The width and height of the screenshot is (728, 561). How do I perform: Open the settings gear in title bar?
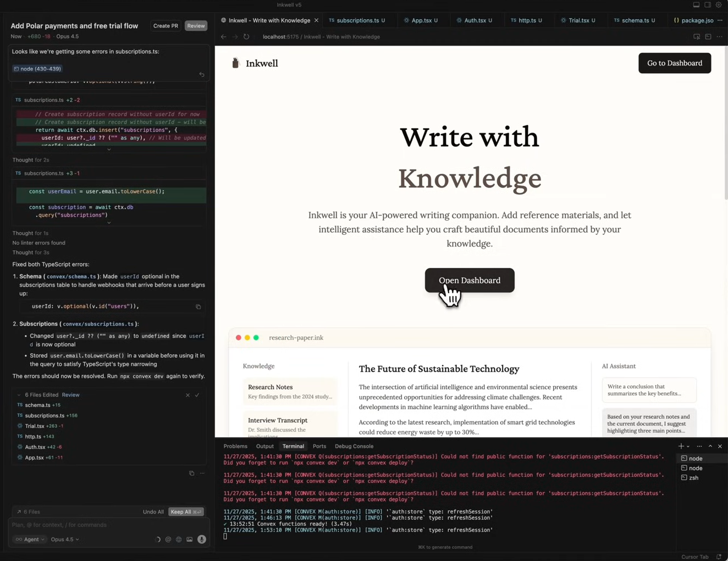(x=719, y=5)
